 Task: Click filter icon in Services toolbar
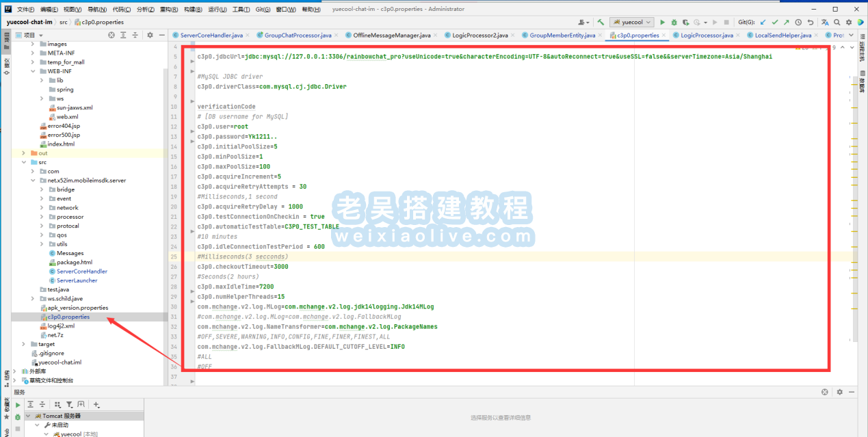coord(69,405)
